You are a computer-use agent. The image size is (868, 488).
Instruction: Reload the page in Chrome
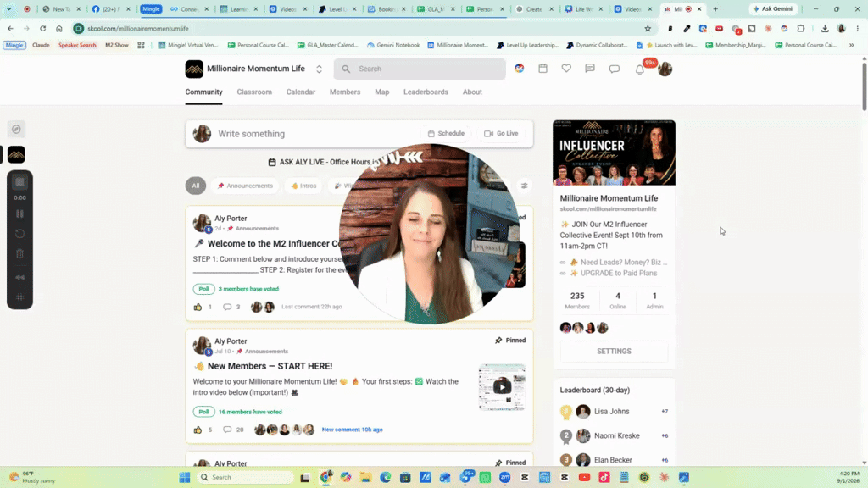tap(42, 28)
